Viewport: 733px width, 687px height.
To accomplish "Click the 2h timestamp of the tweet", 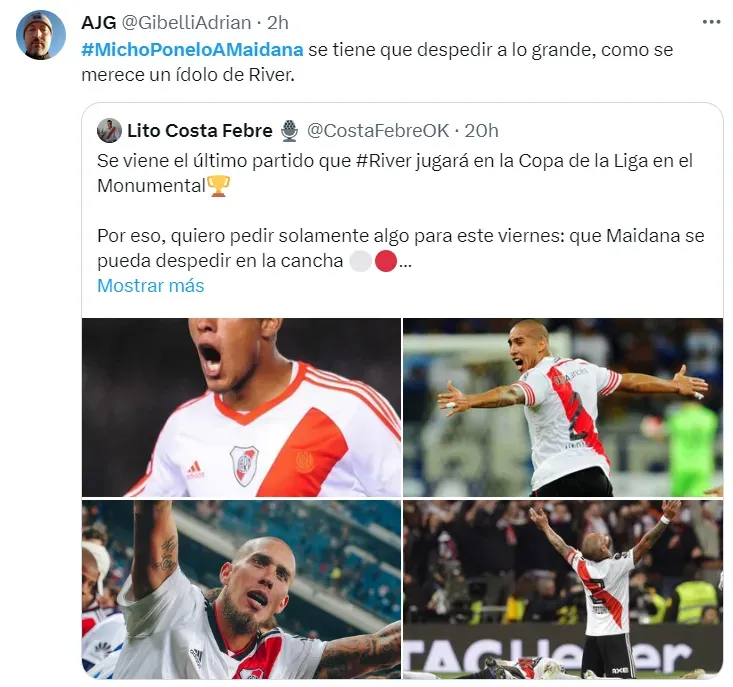I will pyautogui.click(x=278, y=22).
